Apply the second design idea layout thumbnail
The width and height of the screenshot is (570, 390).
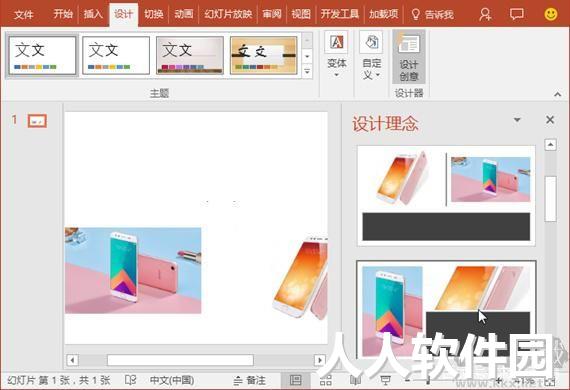446,309
